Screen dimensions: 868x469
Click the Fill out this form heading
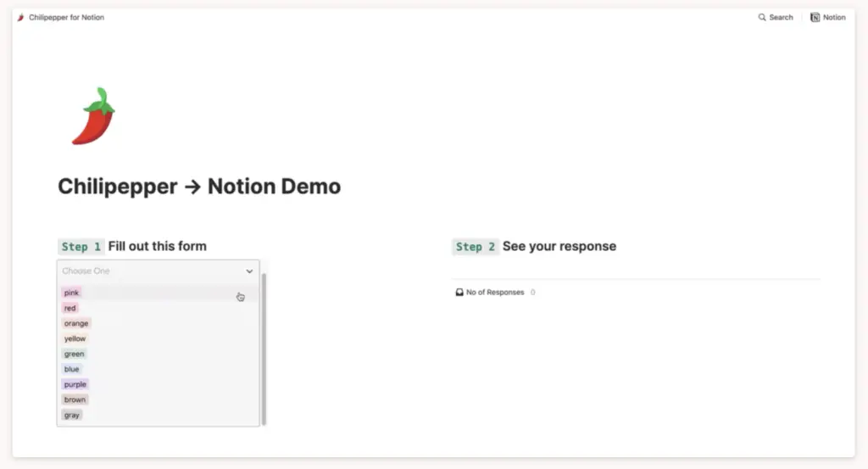pos(157,247)
